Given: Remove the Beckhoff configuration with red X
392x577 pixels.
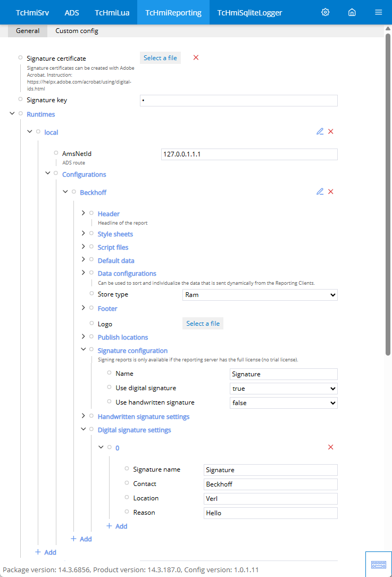Looking at the screenshot, I should click(331, 192).
